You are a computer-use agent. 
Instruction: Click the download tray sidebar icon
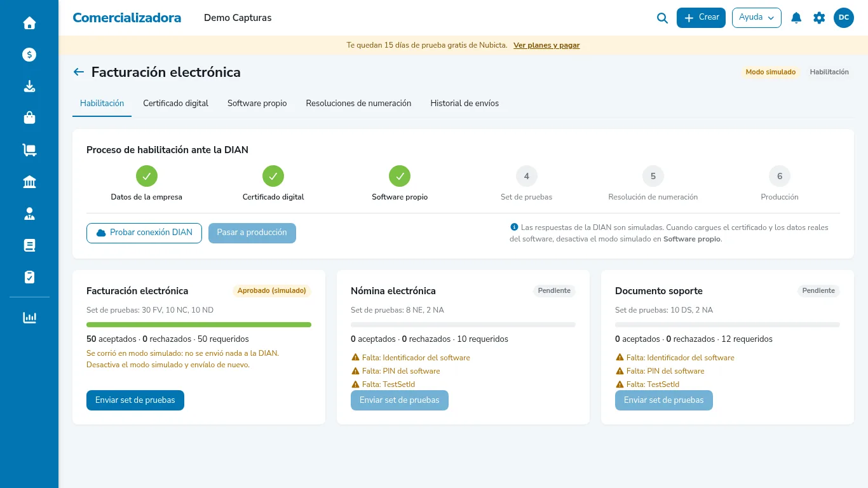pyautogui.click(x=29, y=86)
